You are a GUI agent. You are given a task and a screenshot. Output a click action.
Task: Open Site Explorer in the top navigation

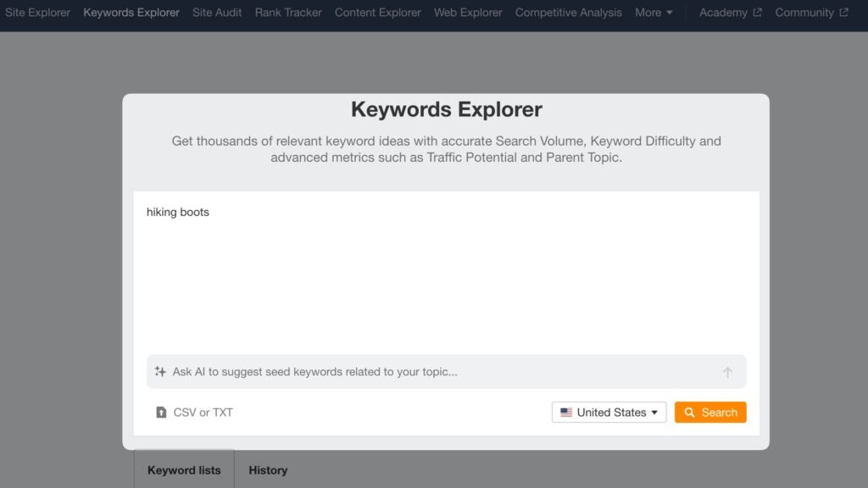coord(37,12)
